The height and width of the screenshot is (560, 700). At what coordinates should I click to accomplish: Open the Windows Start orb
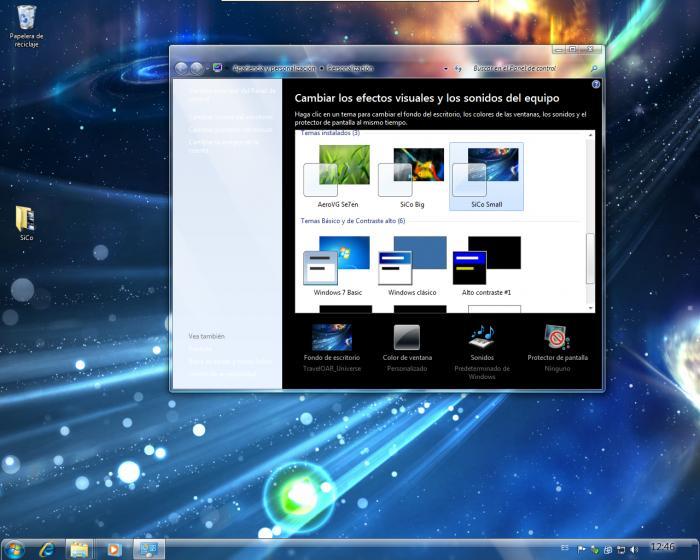point(15,549)
